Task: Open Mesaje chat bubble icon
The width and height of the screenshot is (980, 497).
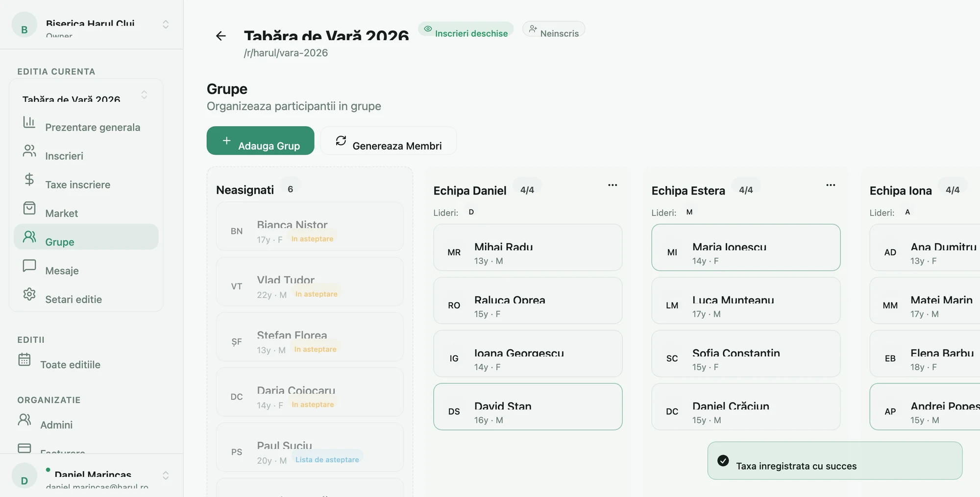Action: click(x=29, y=265)
